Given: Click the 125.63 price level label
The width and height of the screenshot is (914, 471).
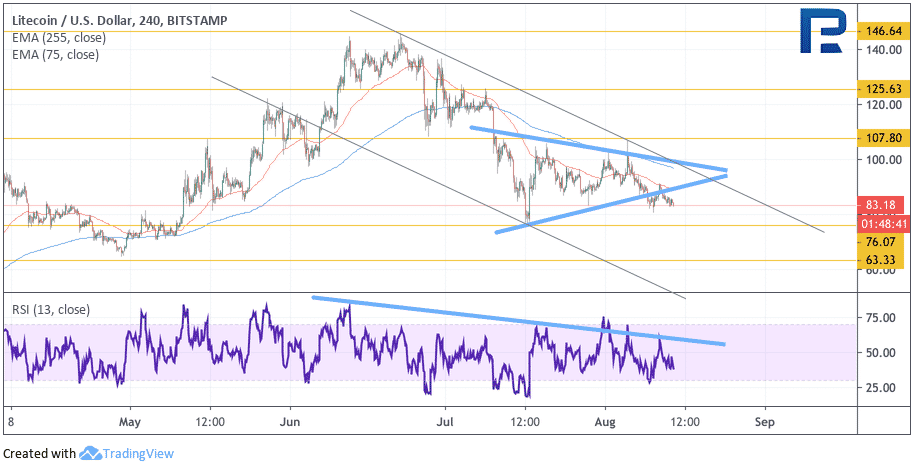Looking at the screenshot, I should click(881, 89).
